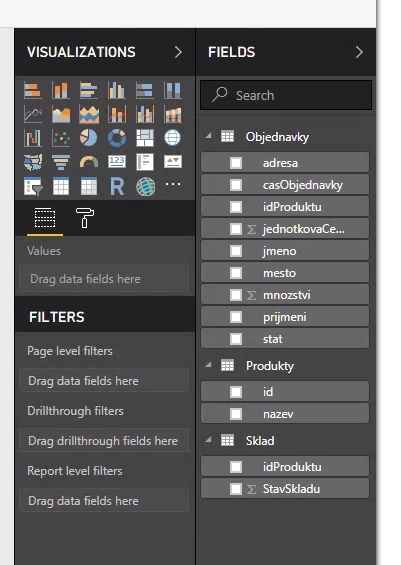Pick the R script visual icon
401x565 pixels.
(x=117, y=186)
